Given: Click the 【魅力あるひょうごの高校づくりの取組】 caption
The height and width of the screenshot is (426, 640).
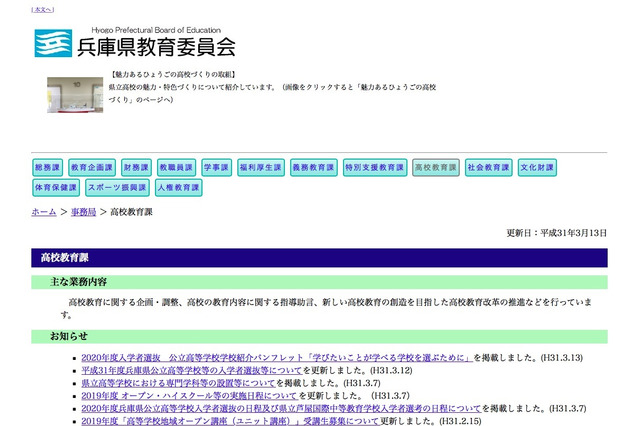Looking at the screenshot, I should 173,75.
